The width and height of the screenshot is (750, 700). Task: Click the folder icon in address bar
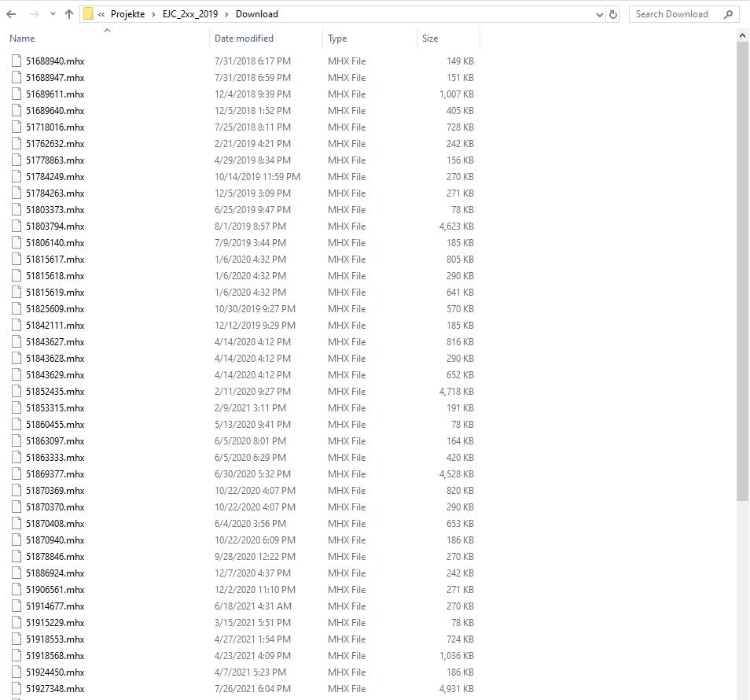click(x=89, y=14)
